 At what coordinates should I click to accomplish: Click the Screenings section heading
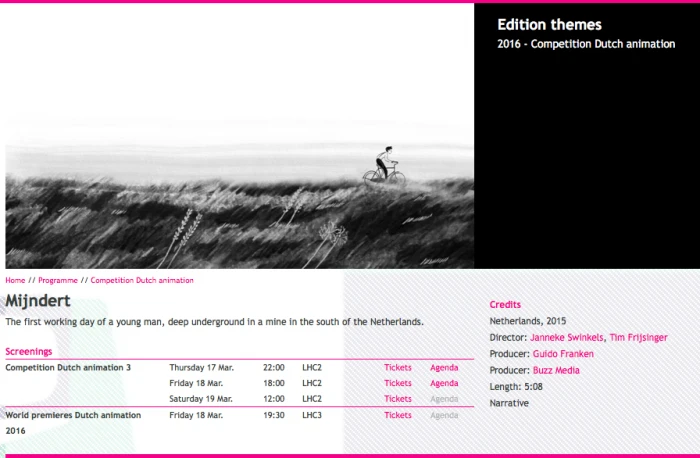point(29,351)
